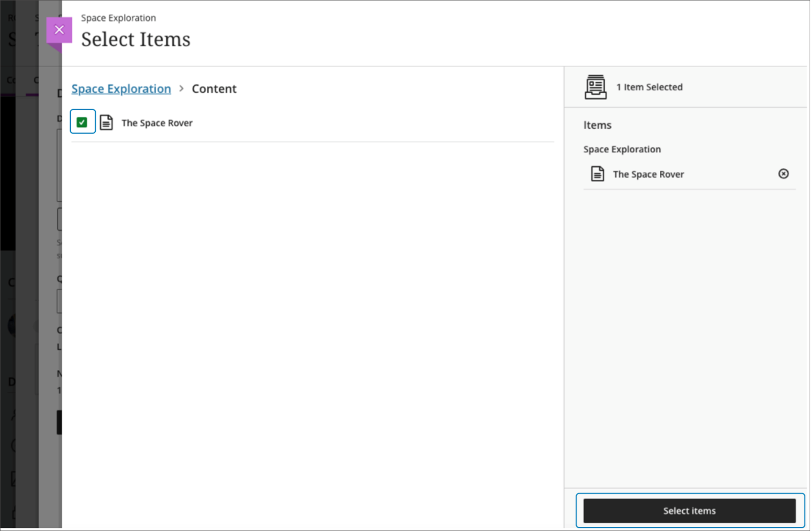Click the chevron between Space Exploration and Content
The image size is (811, 532).
click(182, 89)
